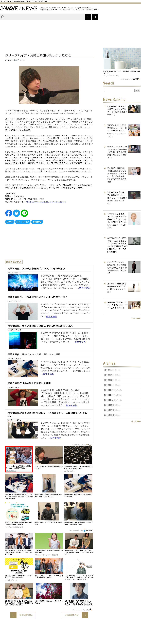Open card about Suchmos・OK 横浜スタジアム

pos(79,544)
